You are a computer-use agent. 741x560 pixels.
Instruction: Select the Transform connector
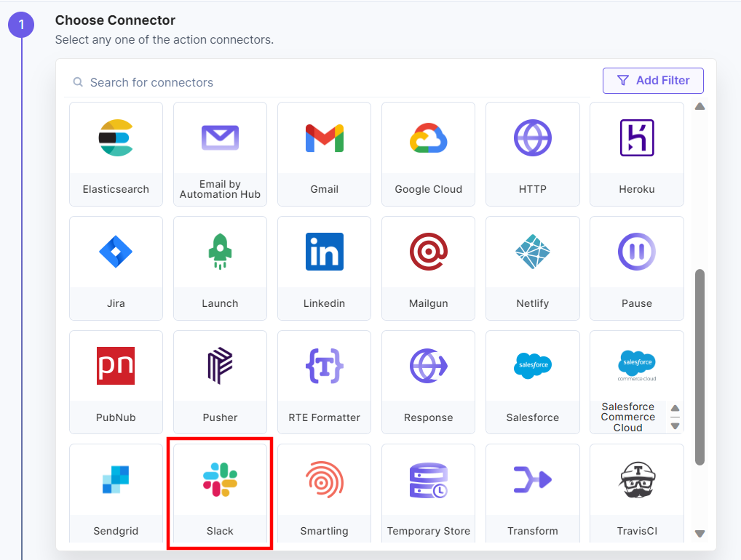point(533,493)
